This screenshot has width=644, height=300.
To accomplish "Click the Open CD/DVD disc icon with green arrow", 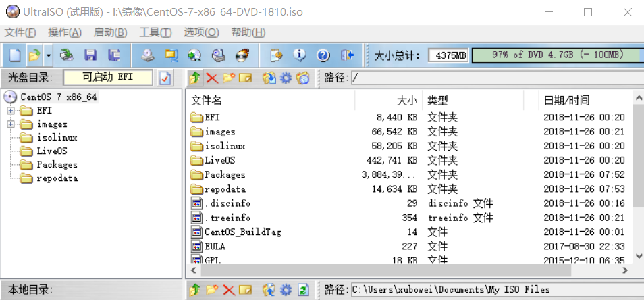I will point(67,55).
